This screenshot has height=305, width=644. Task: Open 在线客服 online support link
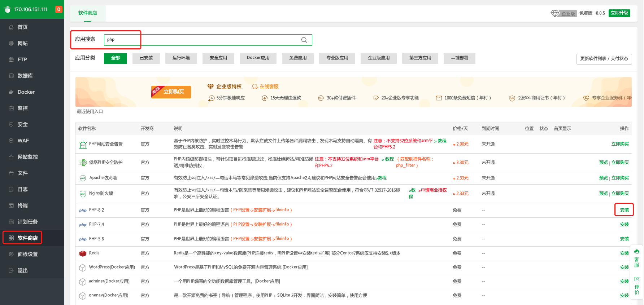[266, 87]
